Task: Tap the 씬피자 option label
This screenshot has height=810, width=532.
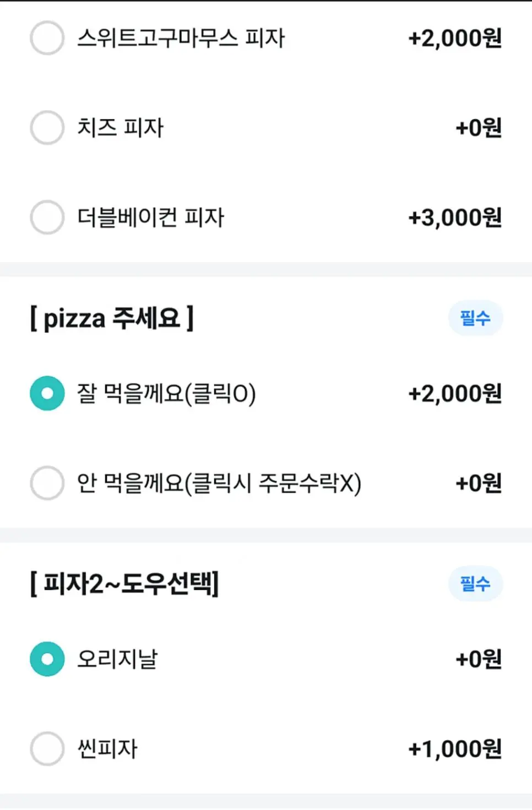Action: click(107, 748)
